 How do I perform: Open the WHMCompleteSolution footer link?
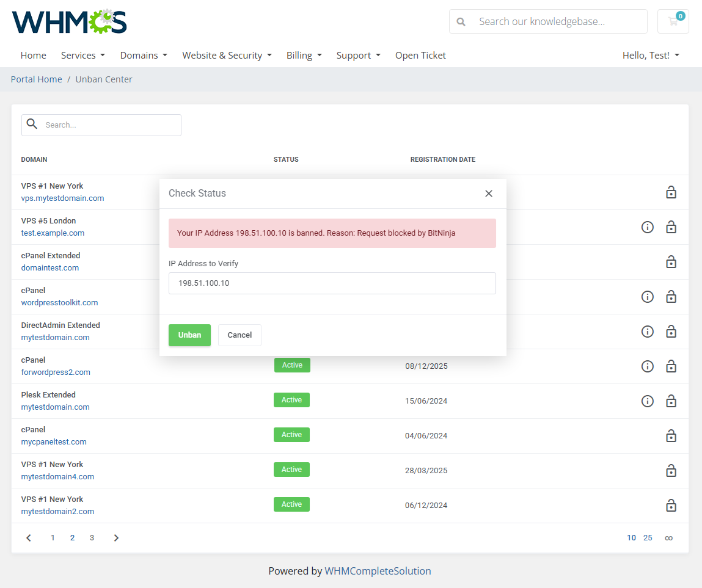pos(378,571)
